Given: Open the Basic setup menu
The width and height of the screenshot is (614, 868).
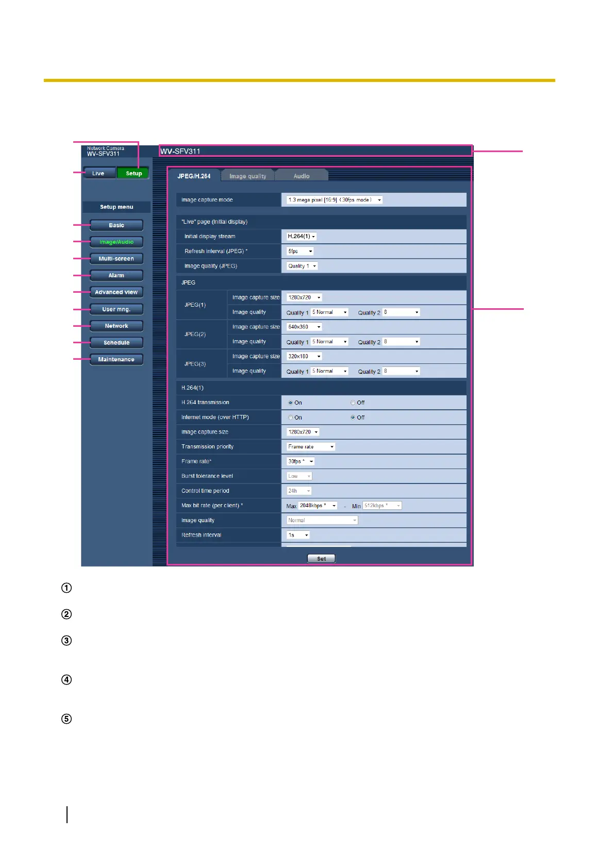Looking at the screenshot, I should 117,225.
